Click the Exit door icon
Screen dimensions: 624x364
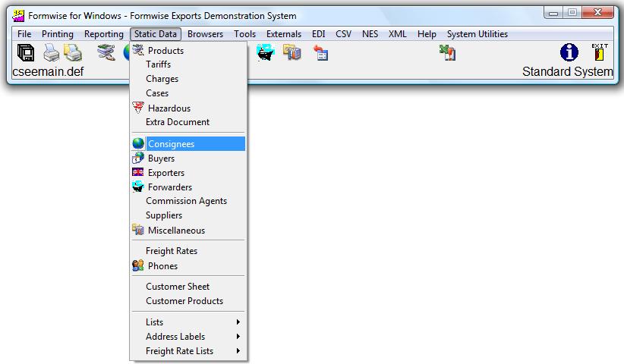[x=600, y=52]
